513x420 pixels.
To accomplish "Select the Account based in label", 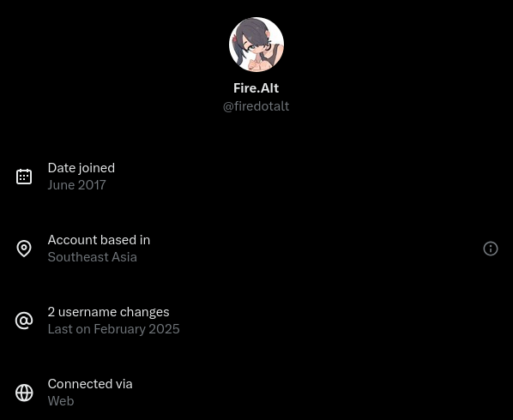I will [99, 240].
